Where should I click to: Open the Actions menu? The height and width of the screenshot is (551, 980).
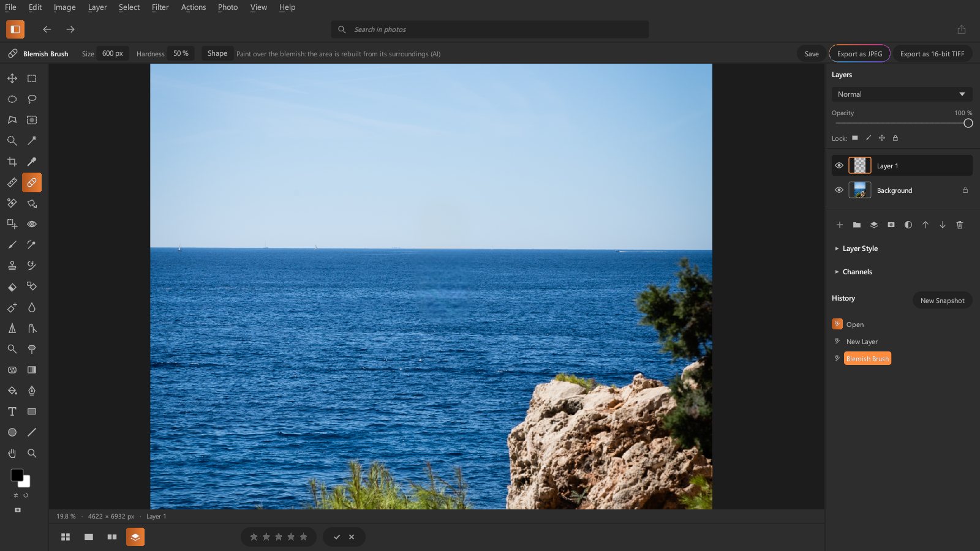tap(194, 7)
